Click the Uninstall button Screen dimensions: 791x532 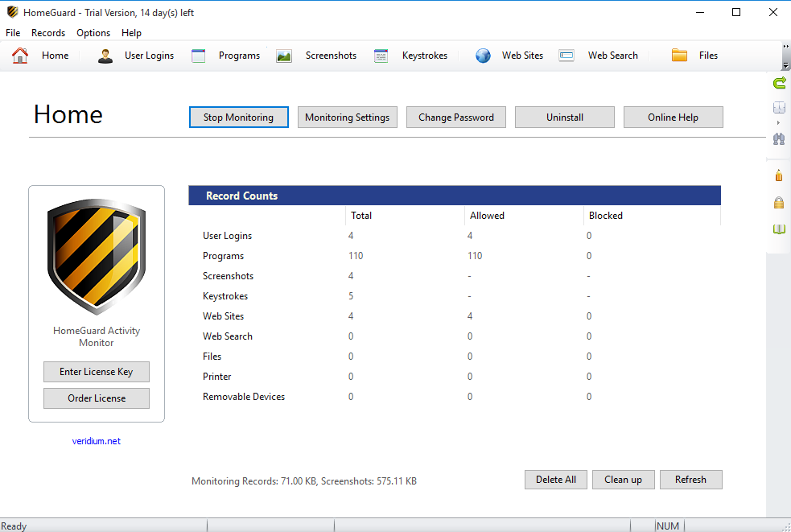tap(565, 117)
